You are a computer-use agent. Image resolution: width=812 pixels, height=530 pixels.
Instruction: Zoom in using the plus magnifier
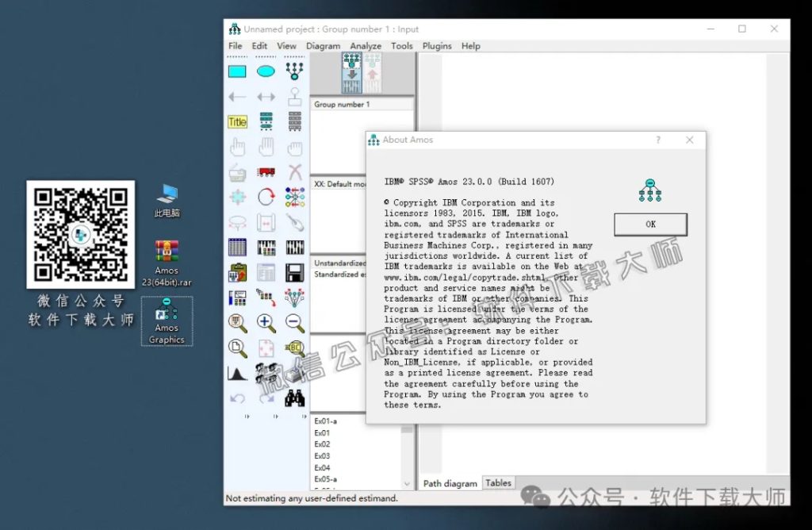click(264, 323)
